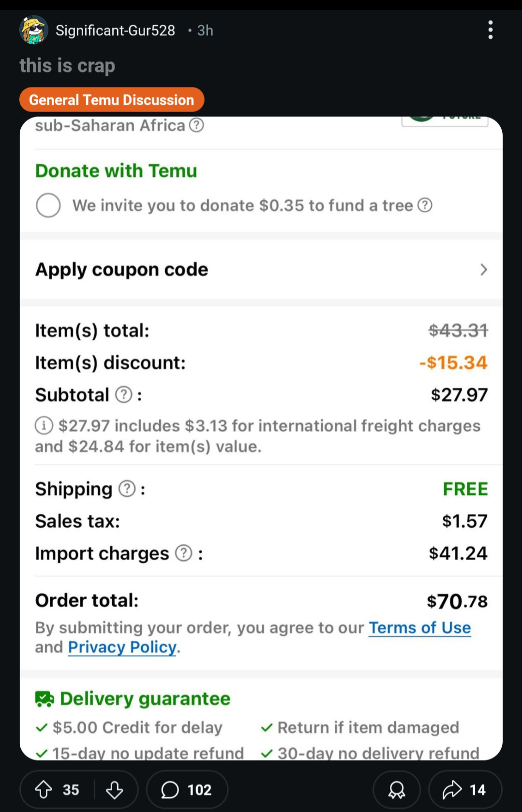Tap help icon after sub-Saharan Africa
The height and width of the screenshot is (812, 522).
(x=196, y=125)
